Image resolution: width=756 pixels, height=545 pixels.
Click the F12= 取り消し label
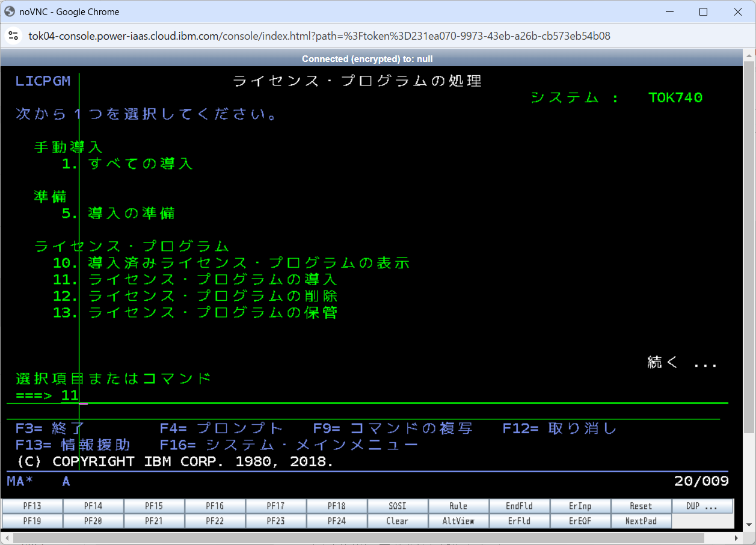560,428
